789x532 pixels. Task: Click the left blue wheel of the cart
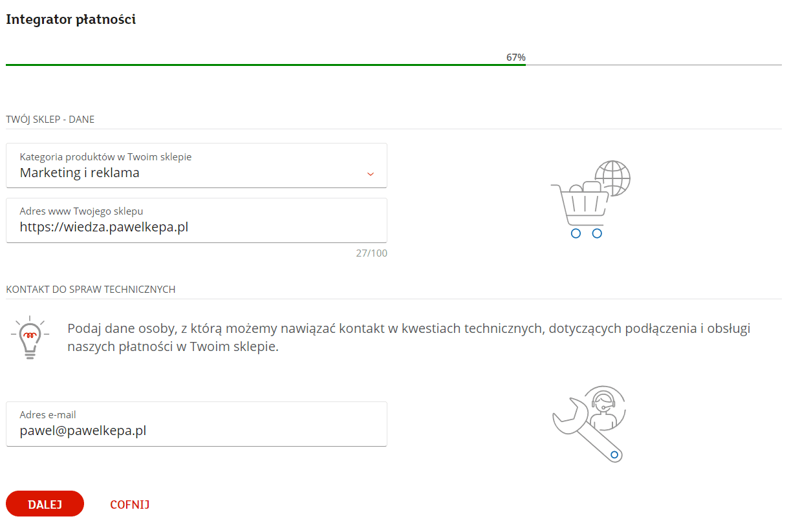click(575, 233)
